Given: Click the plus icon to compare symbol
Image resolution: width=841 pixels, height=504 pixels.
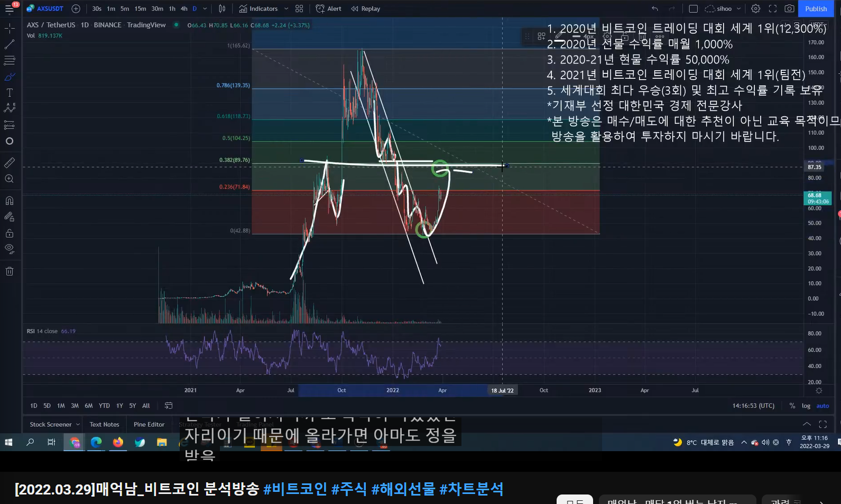Looking at the screenshot, I should tap(76, 8).
